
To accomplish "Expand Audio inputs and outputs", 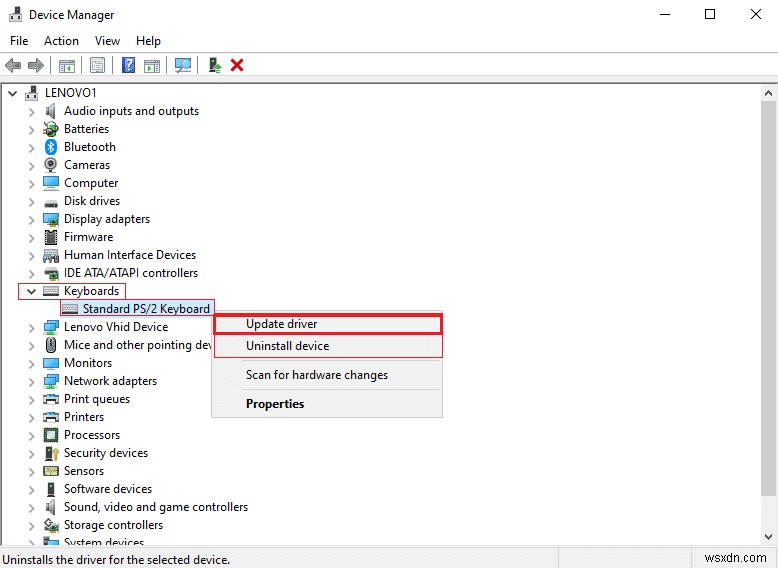I will 32,112.
